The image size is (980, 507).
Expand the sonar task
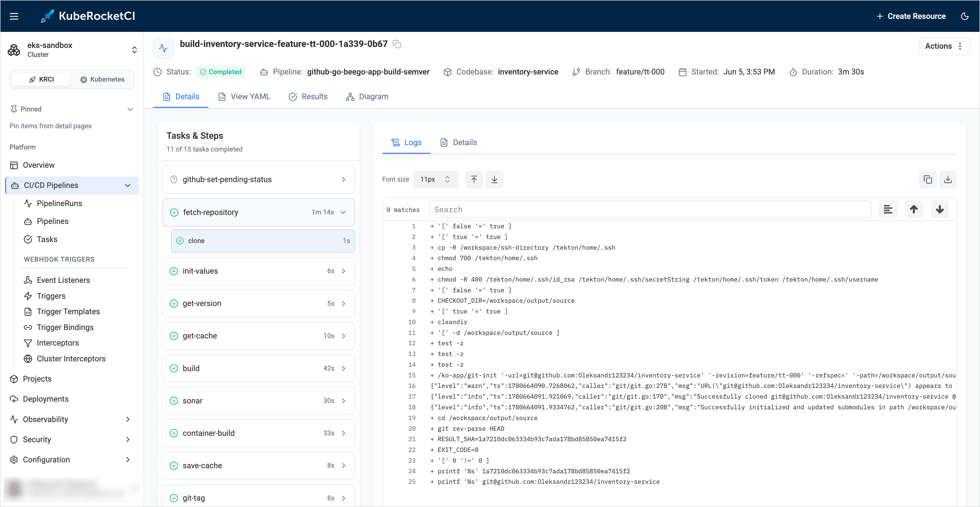click(258, 401)
